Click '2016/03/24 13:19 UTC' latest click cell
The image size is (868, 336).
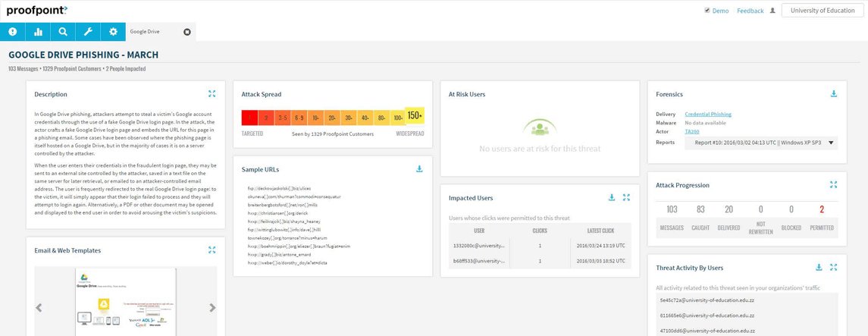coord(600,245)
